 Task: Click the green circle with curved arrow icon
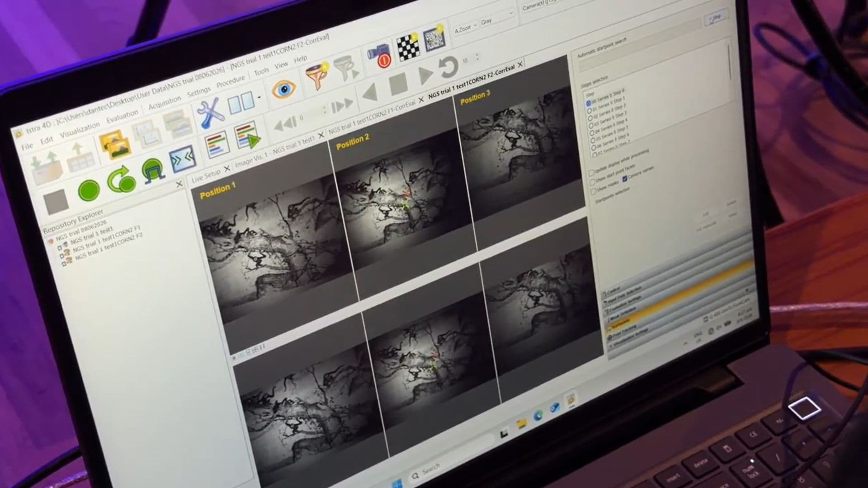(121, 179)
